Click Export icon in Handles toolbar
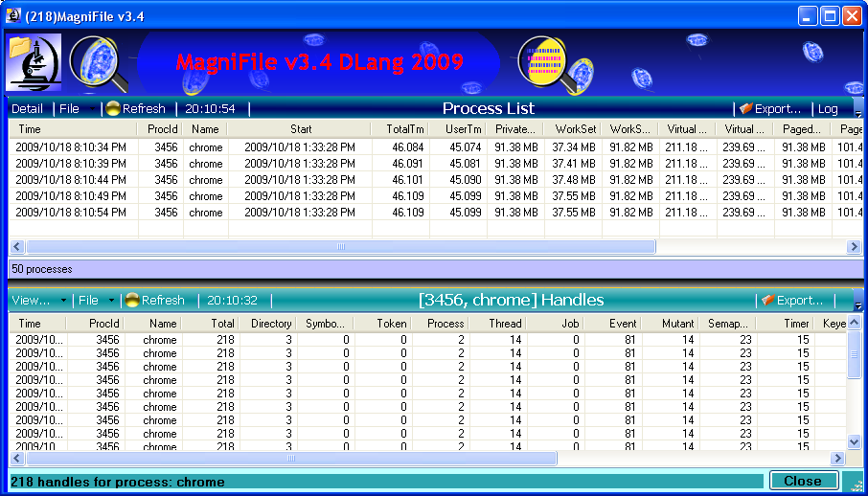The height and width of the screenshot is (496, 868). point(767,301)
